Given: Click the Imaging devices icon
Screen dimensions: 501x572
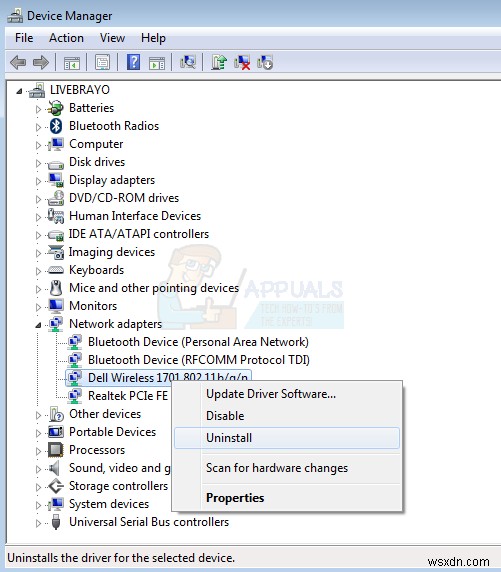Looking at the screenshot, I should pyautogui.click(x=56, y=252).
